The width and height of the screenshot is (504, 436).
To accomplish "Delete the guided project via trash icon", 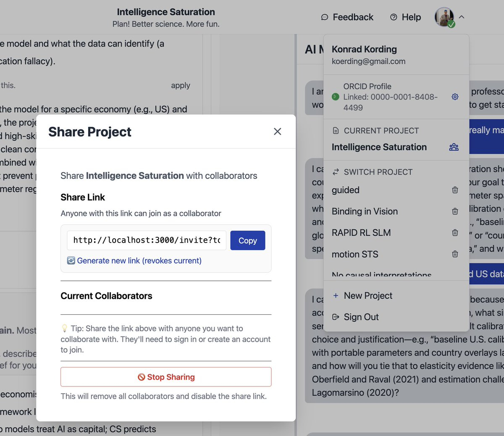I will click(455, 190).
